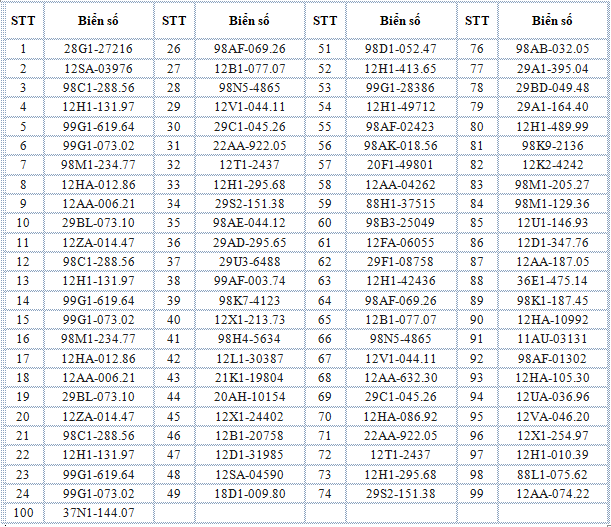
Task: Select the 12K2-4242 plate cell
Action: pyautogui.click(x=552, y=165)
